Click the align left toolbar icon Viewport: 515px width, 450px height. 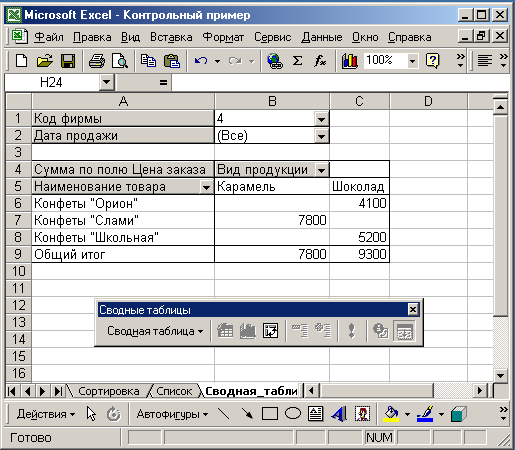(485, 61)
